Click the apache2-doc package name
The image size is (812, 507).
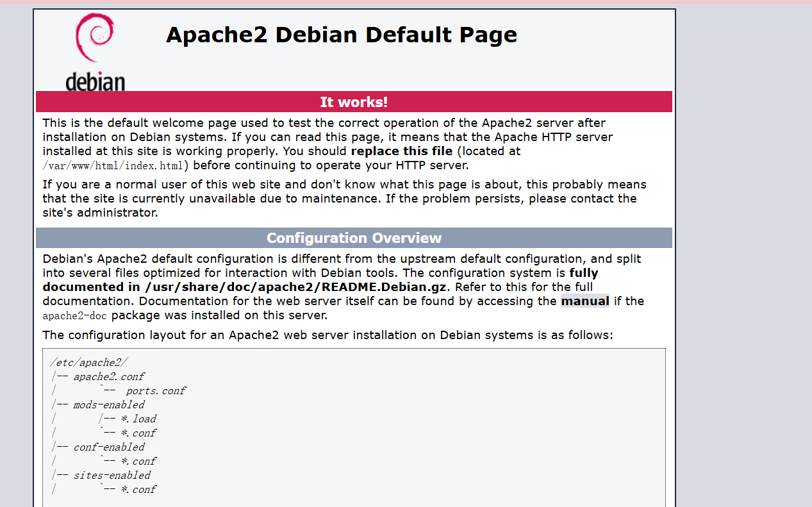tap(74, 316)
